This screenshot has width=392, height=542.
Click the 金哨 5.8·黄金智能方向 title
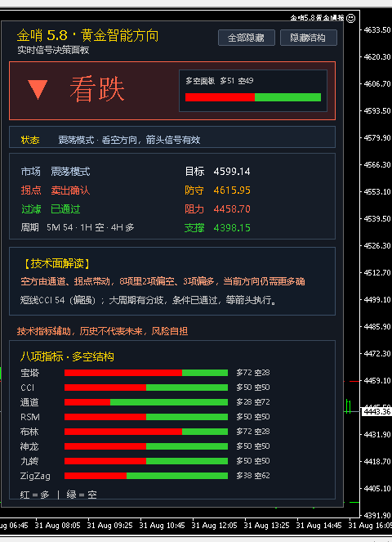[87, 35]
